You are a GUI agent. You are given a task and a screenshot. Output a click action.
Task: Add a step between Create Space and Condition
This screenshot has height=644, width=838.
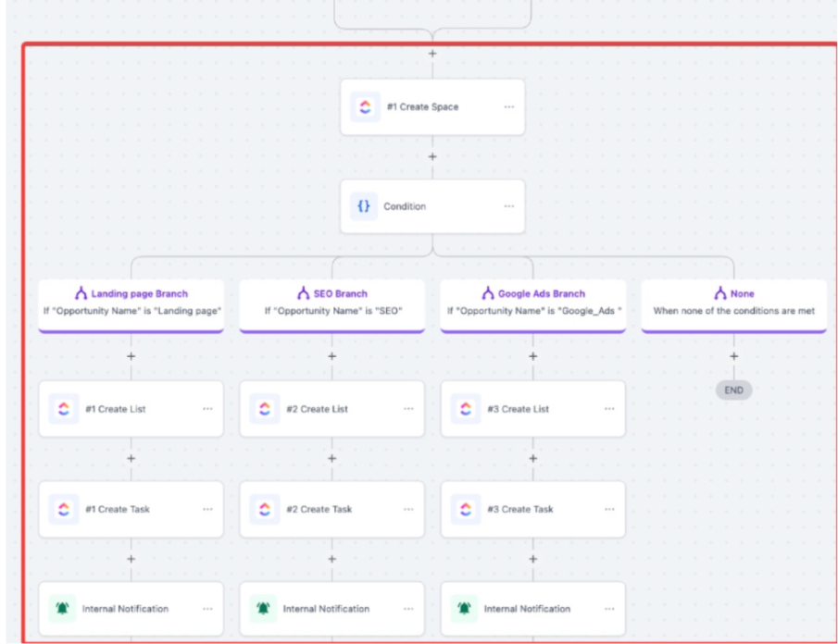(432, 156)
